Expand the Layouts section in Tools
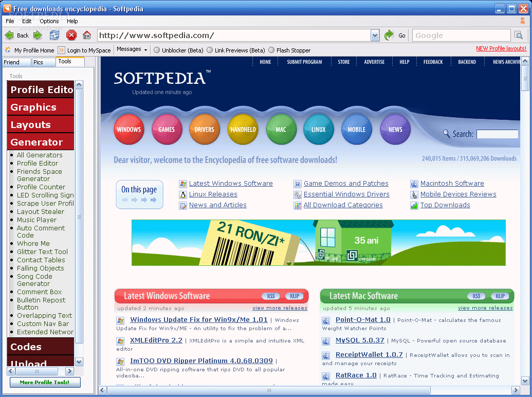The image size is (532, 397). click(41, 124)
